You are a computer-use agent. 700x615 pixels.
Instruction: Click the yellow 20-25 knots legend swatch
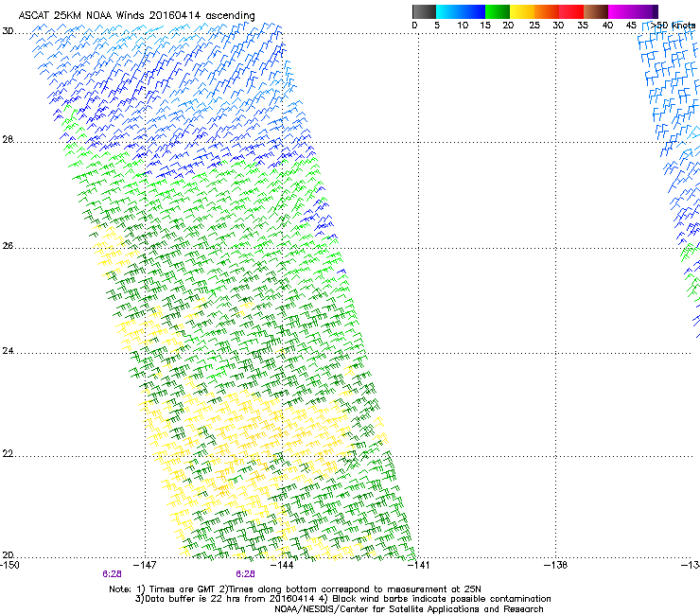[x=522, y=11]
